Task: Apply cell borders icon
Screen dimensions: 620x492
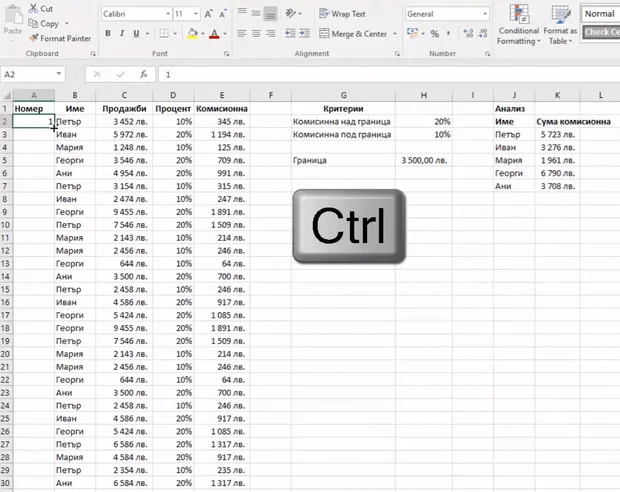Action: [164, 34]
